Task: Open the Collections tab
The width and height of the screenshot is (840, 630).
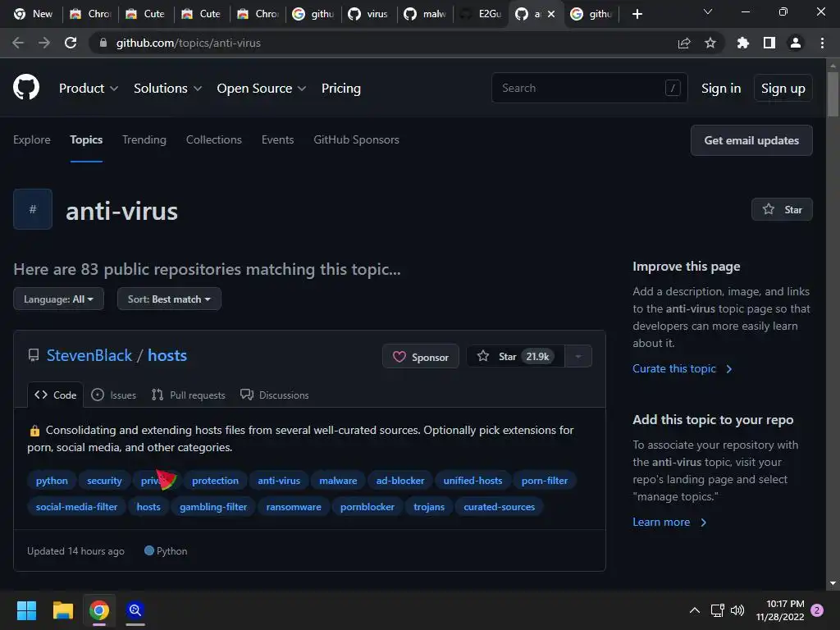Action: [214, 139]
